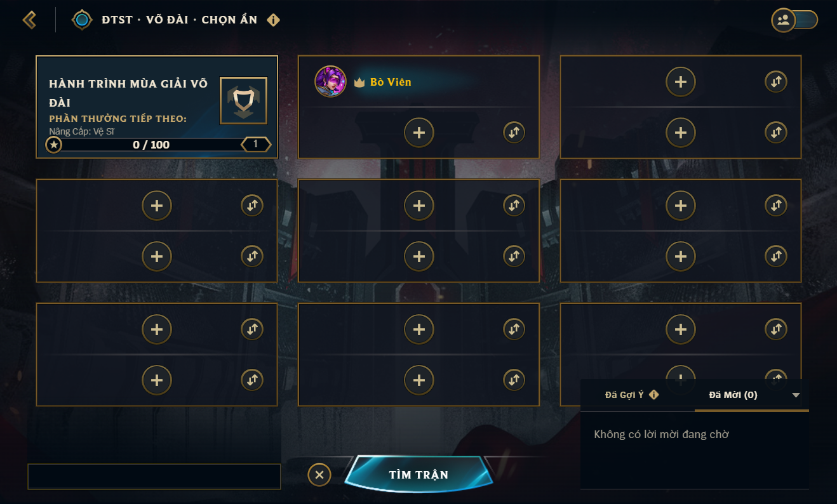837x504 pixels.
Task: Swap position in top-right team first slot
Action: pos(775,81)
